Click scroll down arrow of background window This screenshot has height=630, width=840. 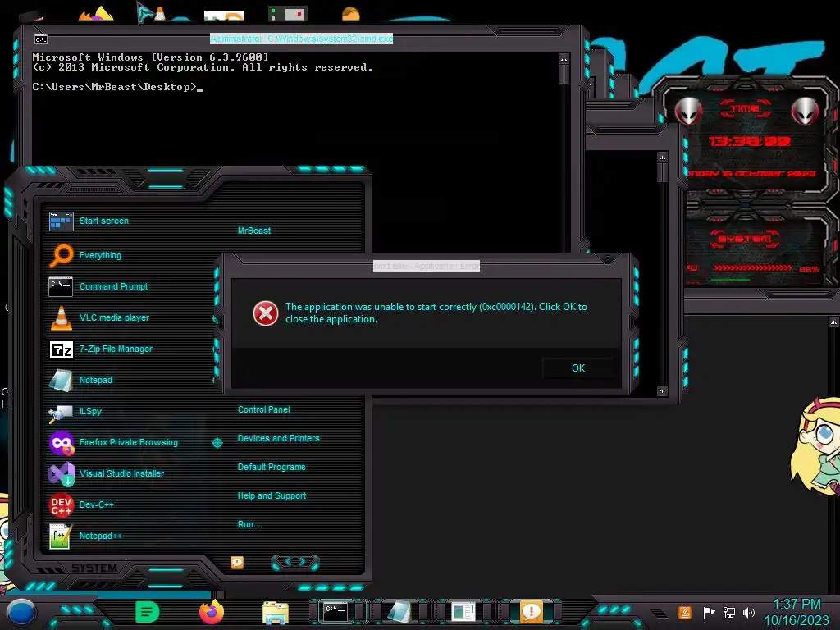(x=663, y=391)
